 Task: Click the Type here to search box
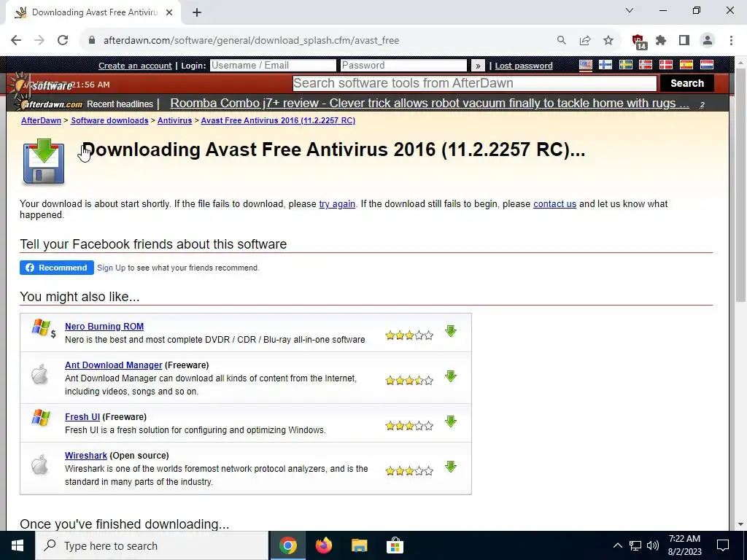(x=152, y=545)
